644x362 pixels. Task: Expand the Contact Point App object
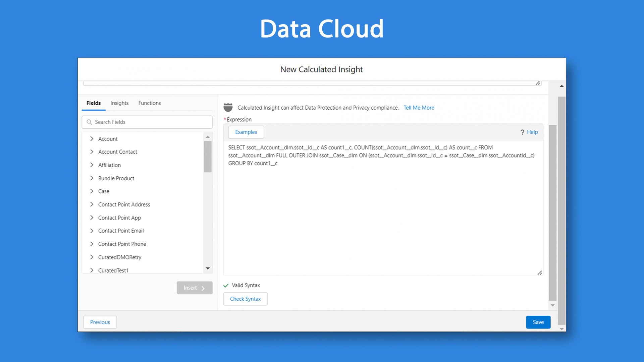92,218
